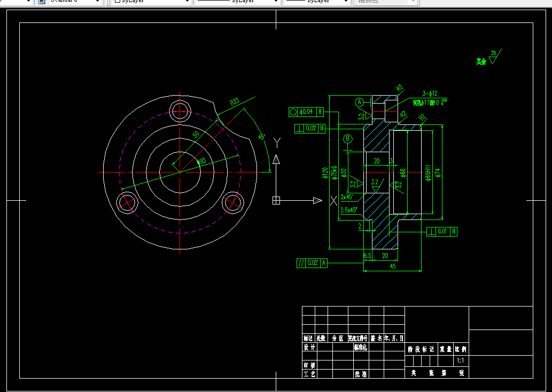This screenshot has height=392, width=552.
Task: Select the φ0.04 B circularity tolerance frame
Action: pos(306,112)
